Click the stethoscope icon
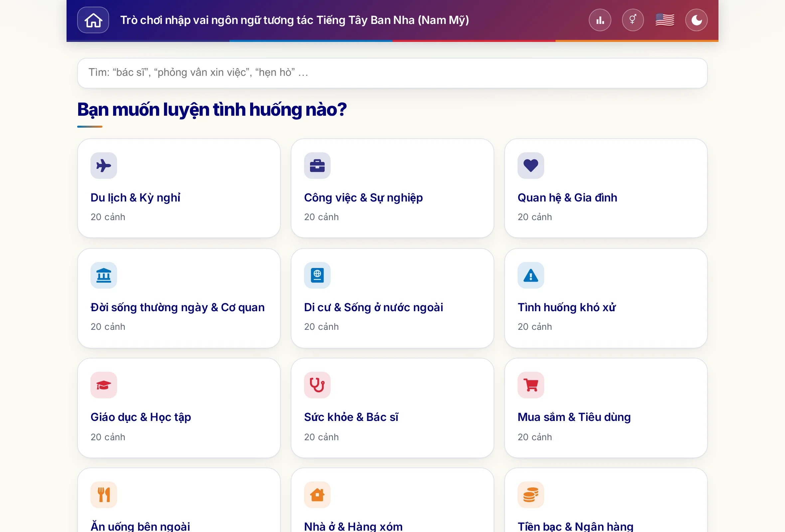Screen dimensions: 785x532 (317, 385)
